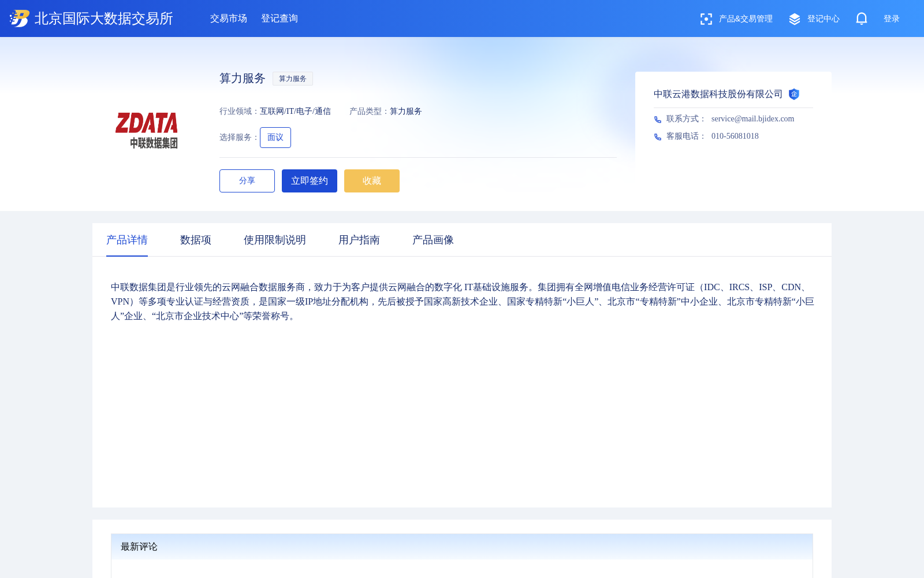Click the 算力服务 product title heading

pos(243,78)
